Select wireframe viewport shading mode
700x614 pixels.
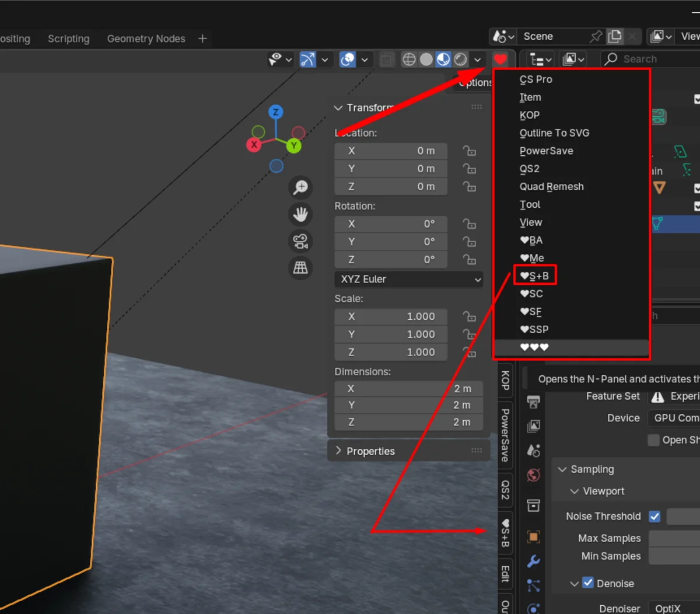click(409, 60)
